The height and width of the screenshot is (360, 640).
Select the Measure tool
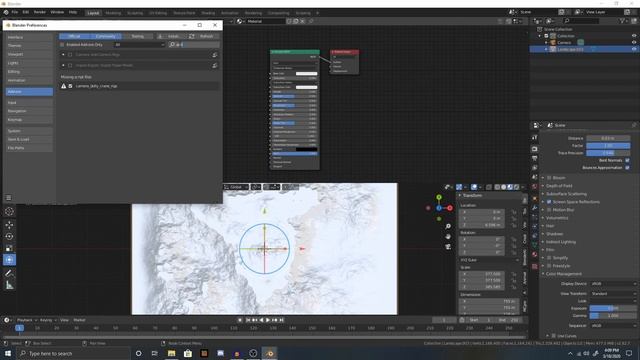(x=9, y=285)
